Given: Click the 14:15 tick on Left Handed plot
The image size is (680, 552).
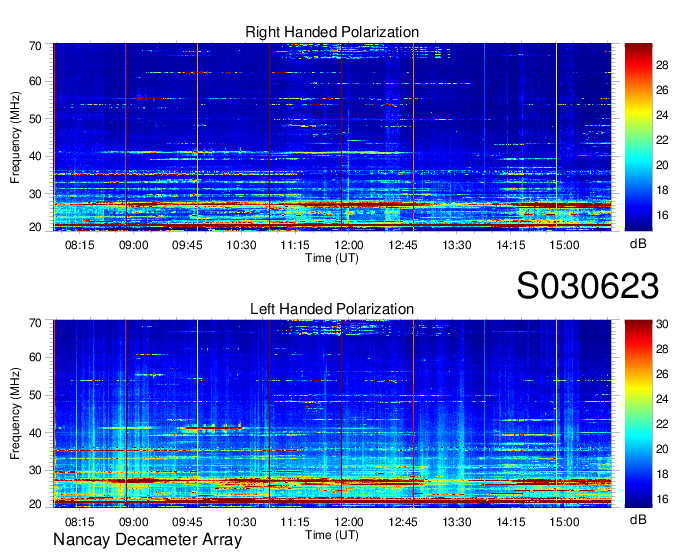Looking at the screenshot, I should [511, 522].
